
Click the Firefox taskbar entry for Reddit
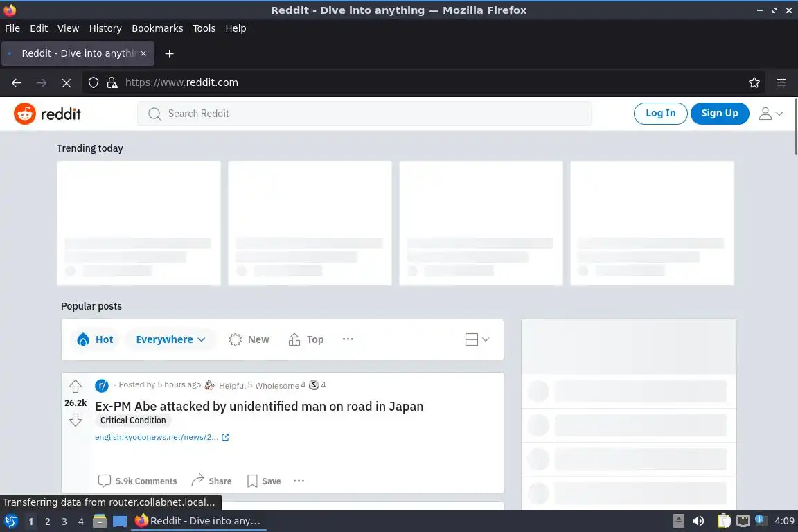click(x=199, y=521)
